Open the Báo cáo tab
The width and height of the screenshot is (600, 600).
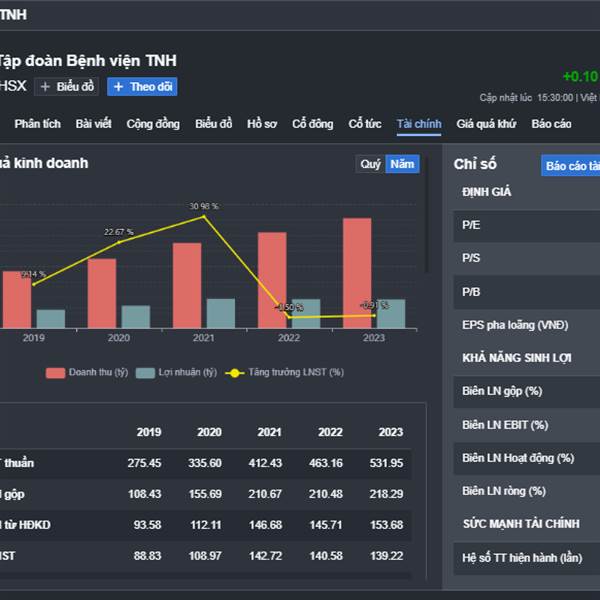pyautogui.click(x=551, y=124)
